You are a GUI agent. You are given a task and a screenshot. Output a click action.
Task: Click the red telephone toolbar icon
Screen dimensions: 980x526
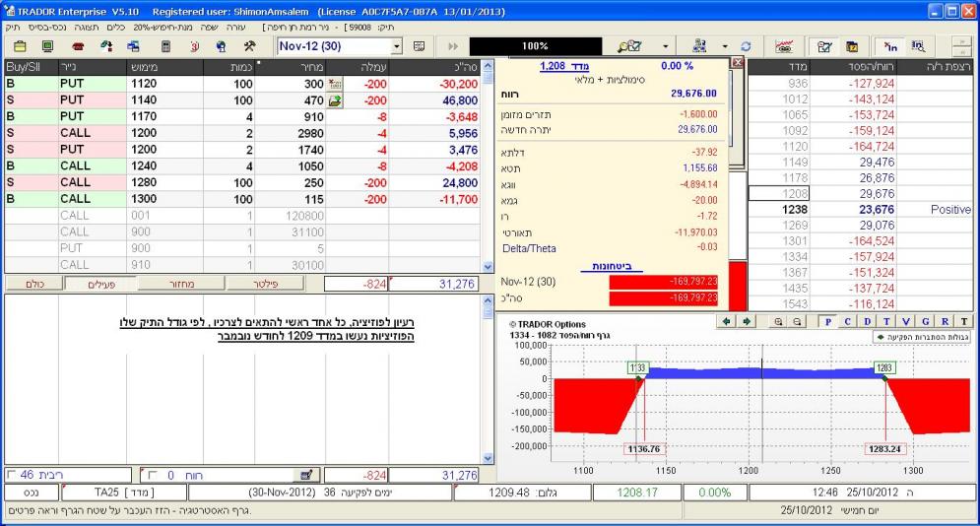pyautogui.click(x=79, y=46)
